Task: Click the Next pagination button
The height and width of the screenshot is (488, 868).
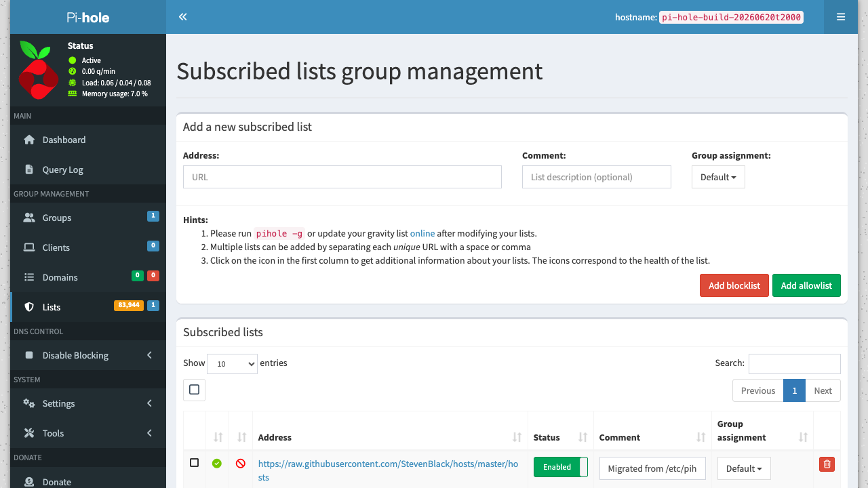Action: (x=823, y=390)
